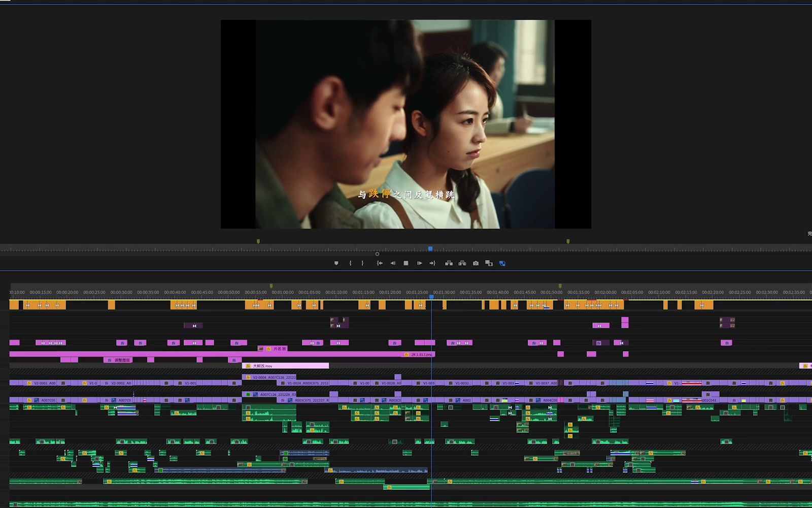Select the V1-001 clip
Screen dimensions: 812x508
[186, 383]
